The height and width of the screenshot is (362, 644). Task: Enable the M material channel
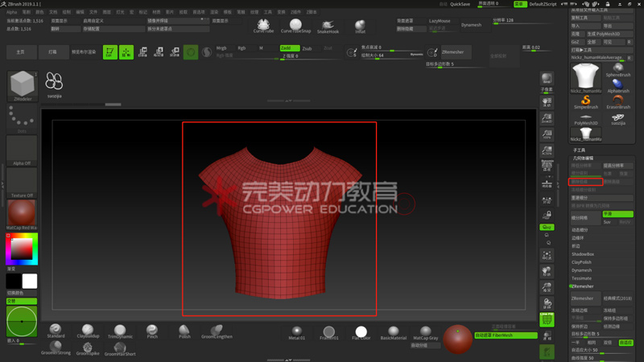tap(261, 48)
